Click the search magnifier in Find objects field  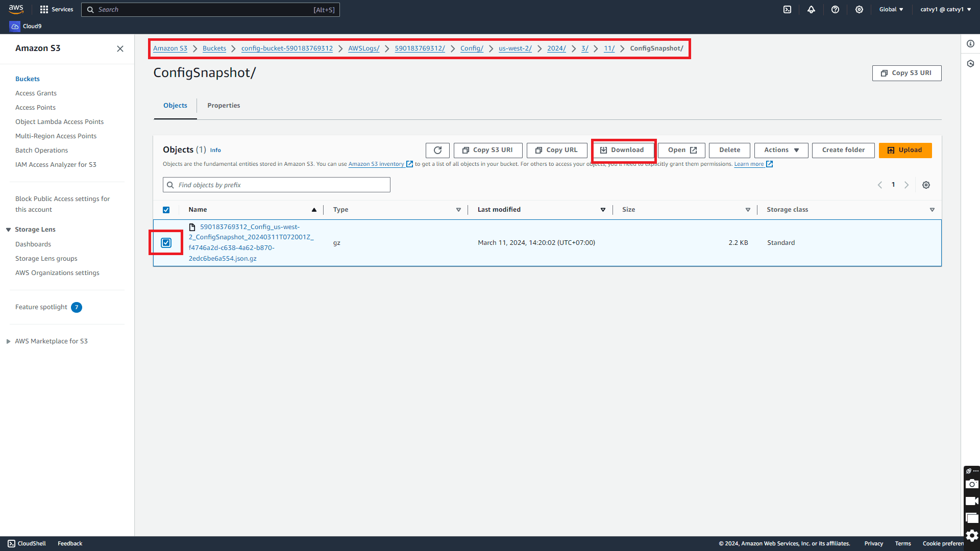(170, 185)
